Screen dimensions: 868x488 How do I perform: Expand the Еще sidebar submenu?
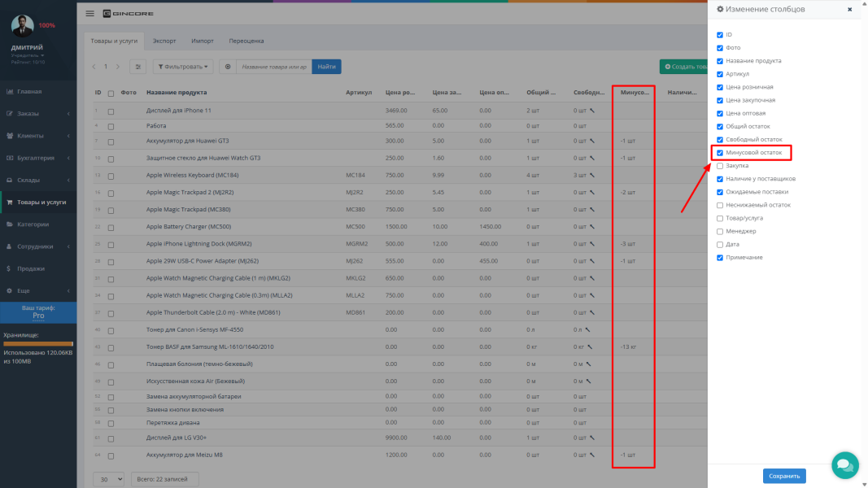click(68, 290)
